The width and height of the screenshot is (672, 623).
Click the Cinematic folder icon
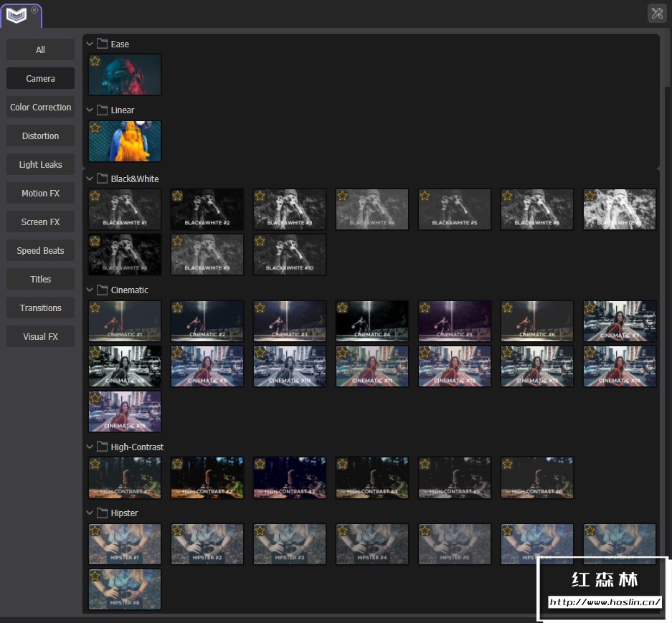(x=102, y=290)
